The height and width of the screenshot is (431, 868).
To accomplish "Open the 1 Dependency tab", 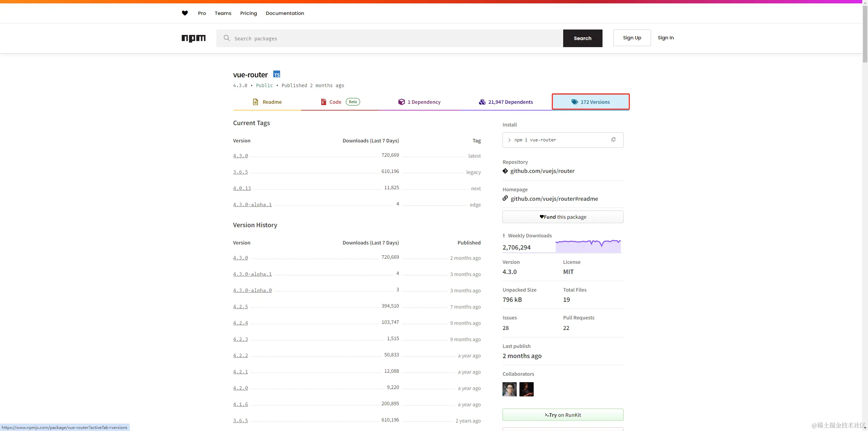I will pyautogui.click(x=419, y=102).
